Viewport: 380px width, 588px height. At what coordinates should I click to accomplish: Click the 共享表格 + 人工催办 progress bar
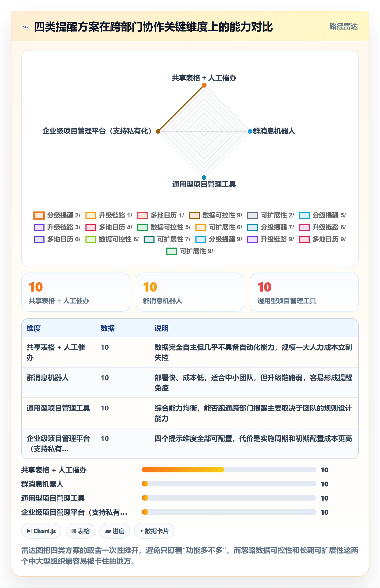[229, 470]
